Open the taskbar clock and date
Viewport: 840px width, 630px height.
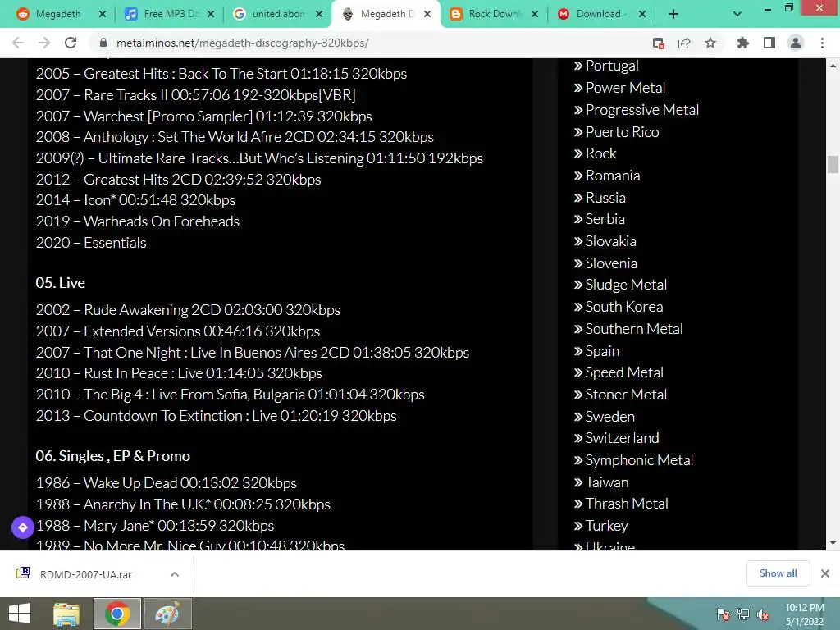(805, 614)
